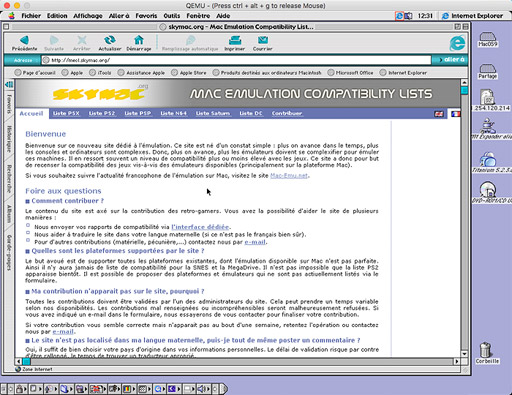The image size is (512, 395).
Task: Go back with the Précédente button
Action: [x=24, y=43]
